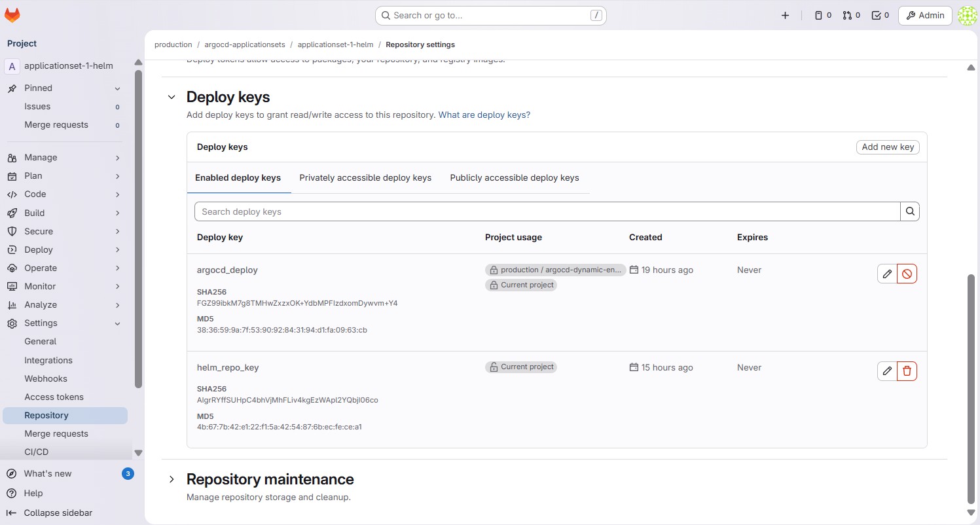This screenshot has width=980, height=525.
Task: Open the to-do list icon
Action: point(880,15)
